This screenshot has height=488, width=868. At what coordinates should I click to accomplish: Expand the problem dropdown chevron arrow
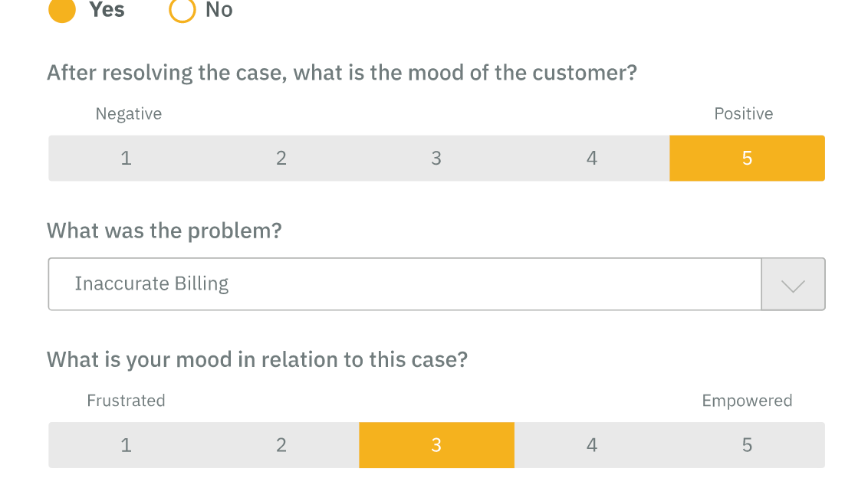point(793,284)
